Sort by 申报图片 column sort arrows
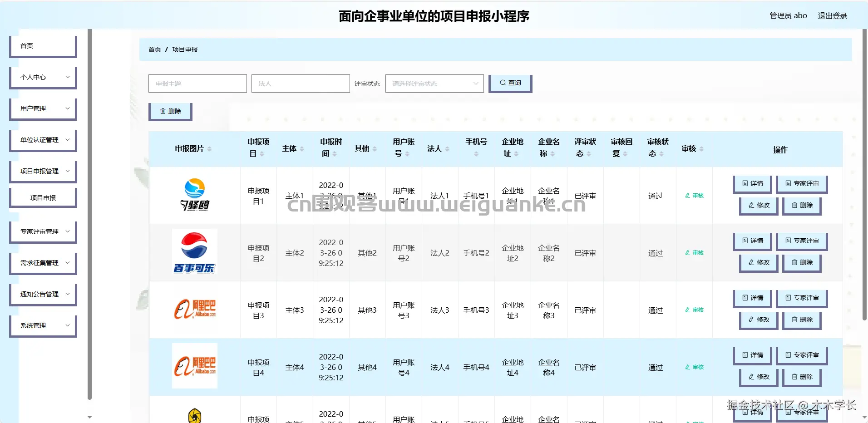This screenshot has width=868, height=423. click(x=209, y=149)
